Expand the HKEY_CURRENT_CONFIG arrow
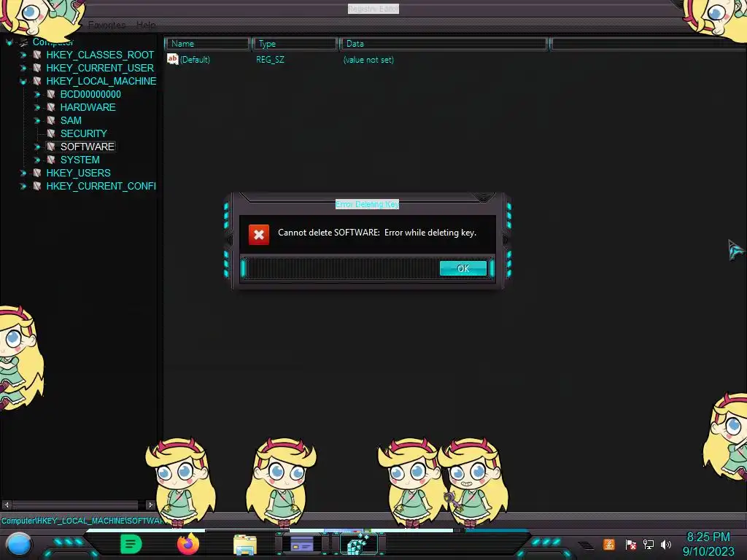 pyautogui.click(x=23, y=186)
